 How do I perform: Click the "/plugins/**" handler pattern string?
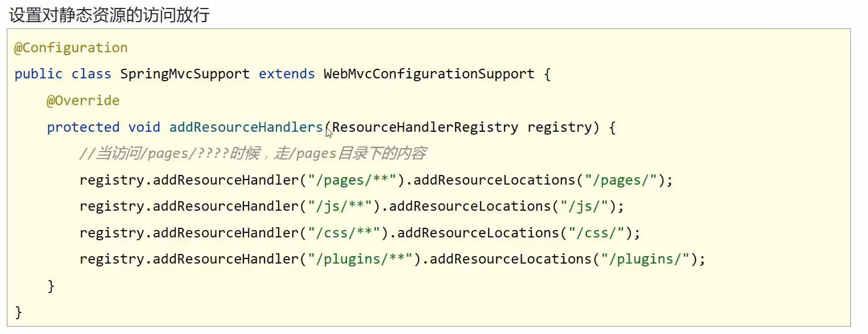click(364, 260)
